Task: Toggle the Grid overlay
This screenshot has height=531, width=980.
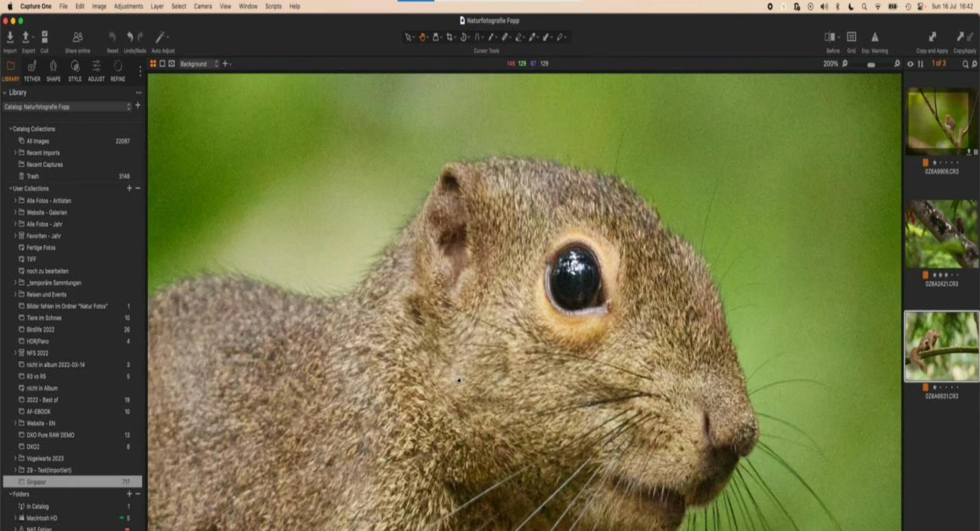Action: pos(851,37)
